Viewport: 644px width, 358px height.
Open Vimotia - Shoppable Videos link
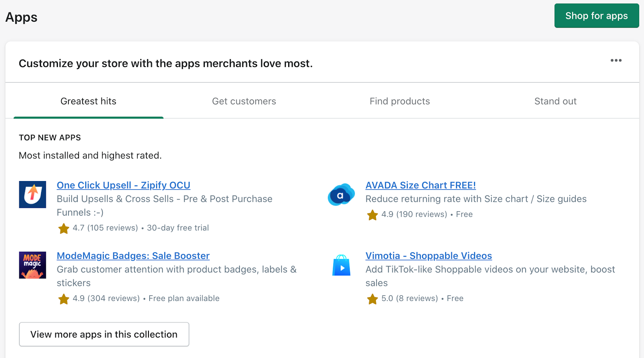(x=428, y=256)
